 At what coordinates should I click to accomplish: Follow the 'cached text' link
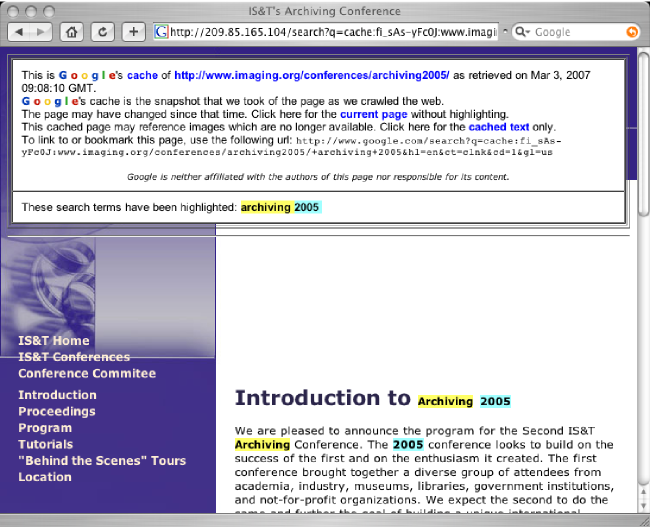pos(499,127)
